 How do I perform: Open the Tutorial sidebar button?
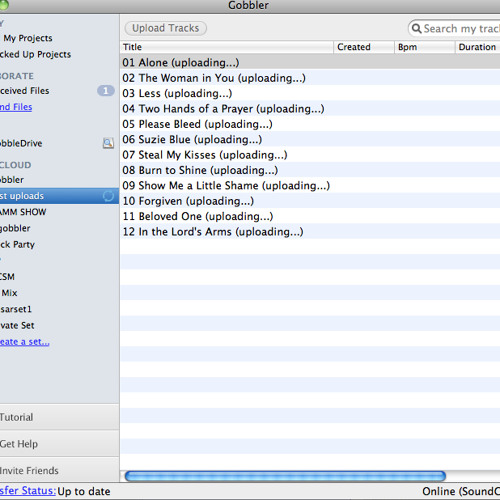coord(59,417)
